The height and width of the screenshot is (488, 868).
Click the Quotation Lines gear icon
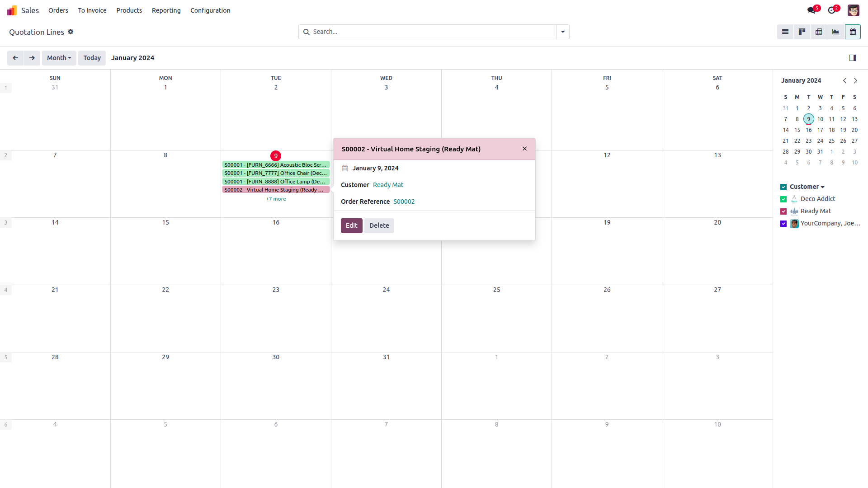point(71,32)
